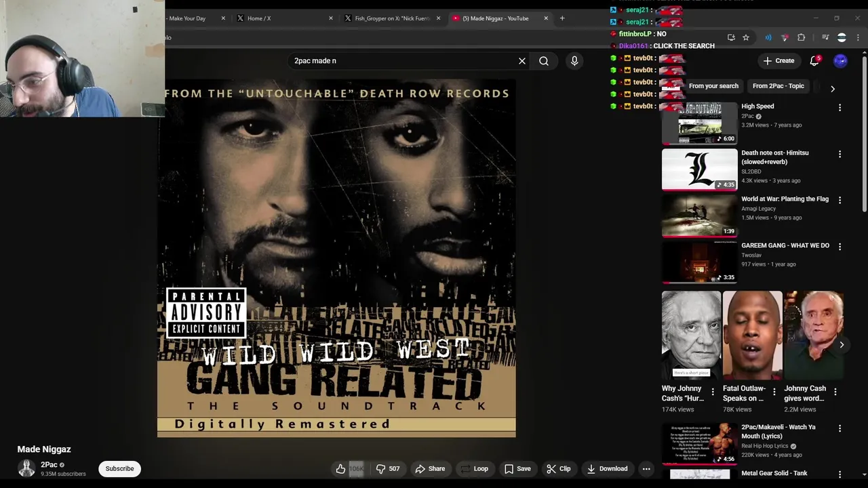This screenshot has width=868, height=488.
Task: Switch to the Fish_Groyper on X tab
Action: 393,18
